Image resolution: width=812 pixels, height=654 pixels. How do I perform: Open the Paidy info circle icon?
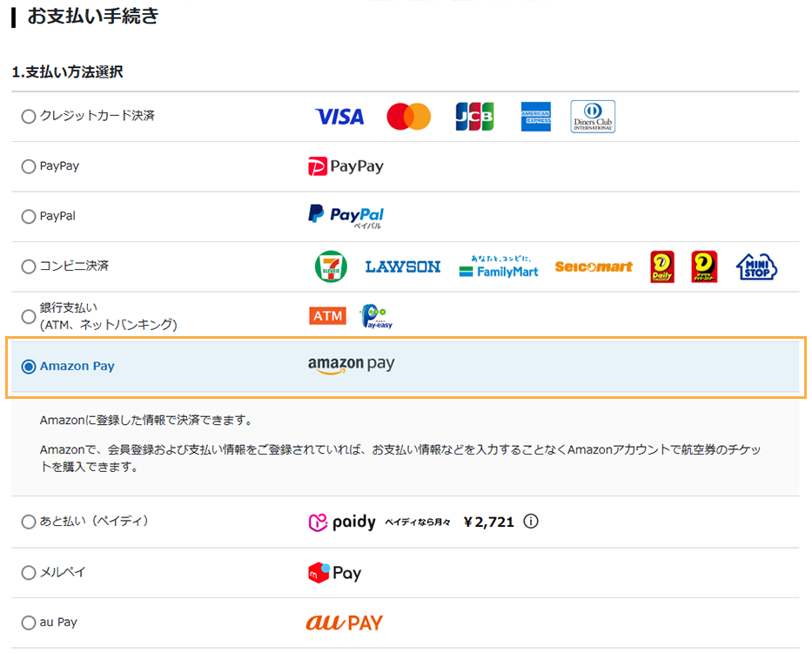[x=532, y=523]
